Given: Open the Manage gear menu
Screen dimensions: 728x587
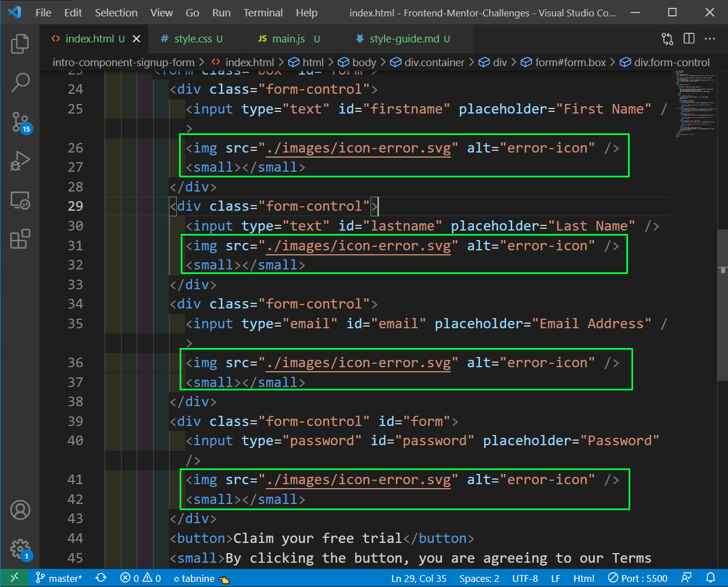Looking at the screenshot, I should (x=20, y=549).
